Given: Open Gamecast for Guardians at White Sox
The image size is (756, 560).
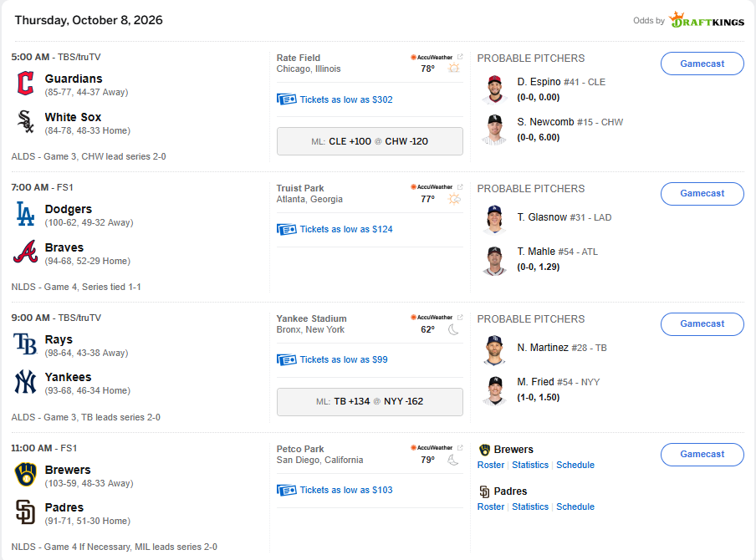Looking at the screenshot, I should pos(702,64).
